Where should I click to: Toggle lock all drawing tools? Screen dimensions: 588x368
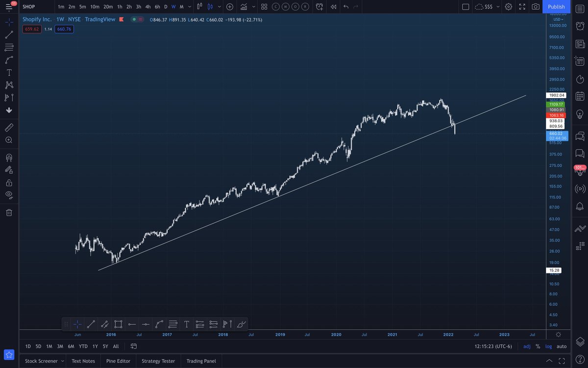(9, 183)
